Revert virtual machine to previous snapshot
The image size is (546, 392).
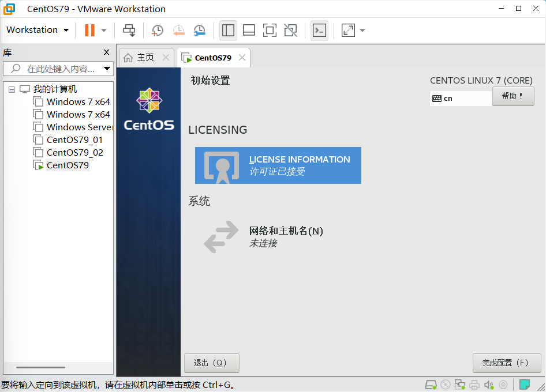click(179, 30)
